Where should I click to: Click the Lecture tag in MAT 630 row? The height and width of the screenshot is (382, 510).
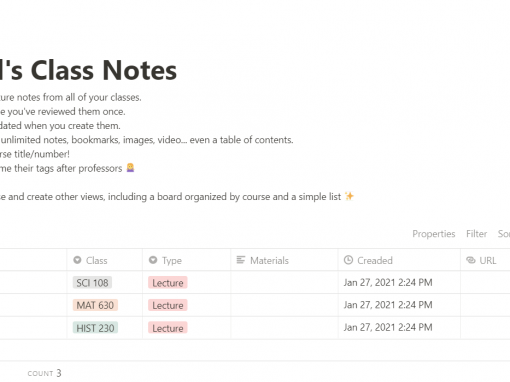tap(168, 305)
